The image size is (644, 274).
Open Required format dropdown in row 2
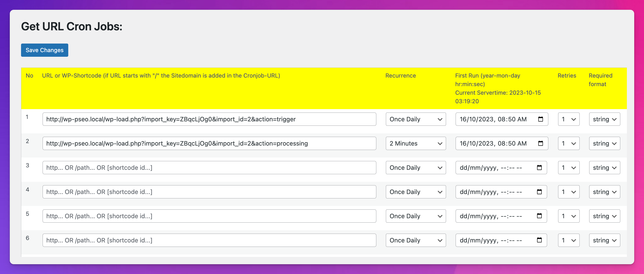[x=605, y=144]
